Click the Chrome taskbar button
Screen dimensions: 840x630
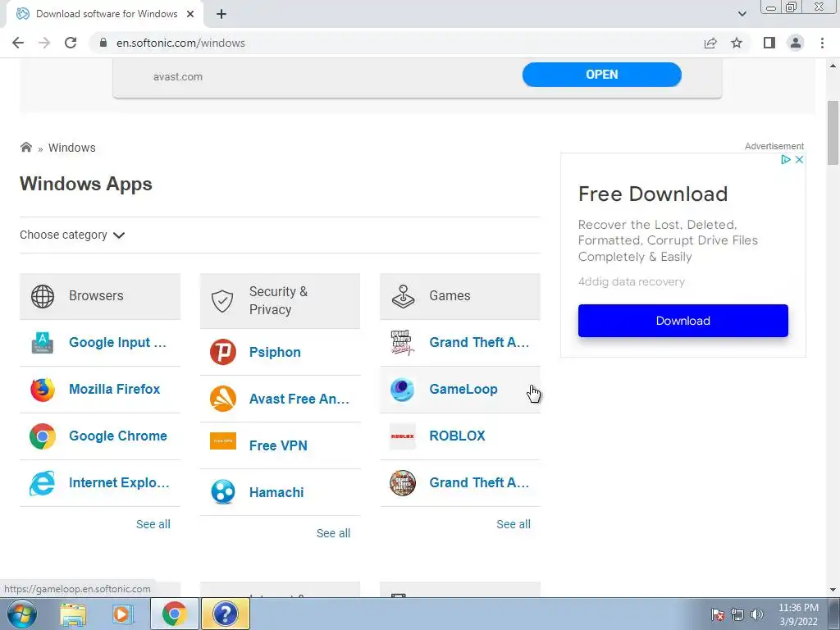pyautogui.click(x=174, y=614)
